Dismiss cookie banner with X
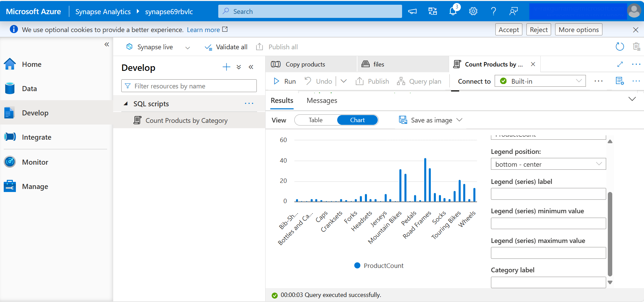Image resolution: width=644 pixels, height=302 pixels. 636,30
